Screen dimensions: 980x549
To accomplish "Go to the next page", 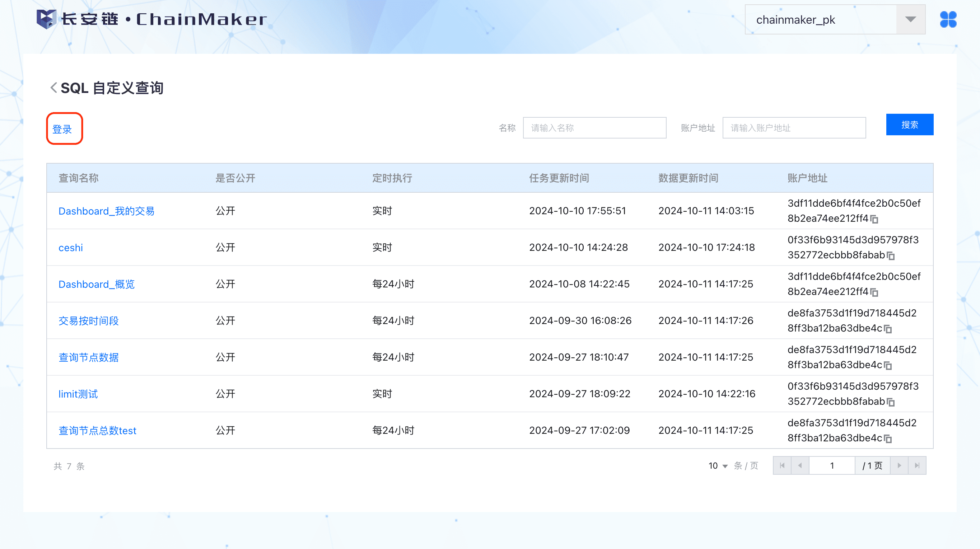I will tap(899, 466).
